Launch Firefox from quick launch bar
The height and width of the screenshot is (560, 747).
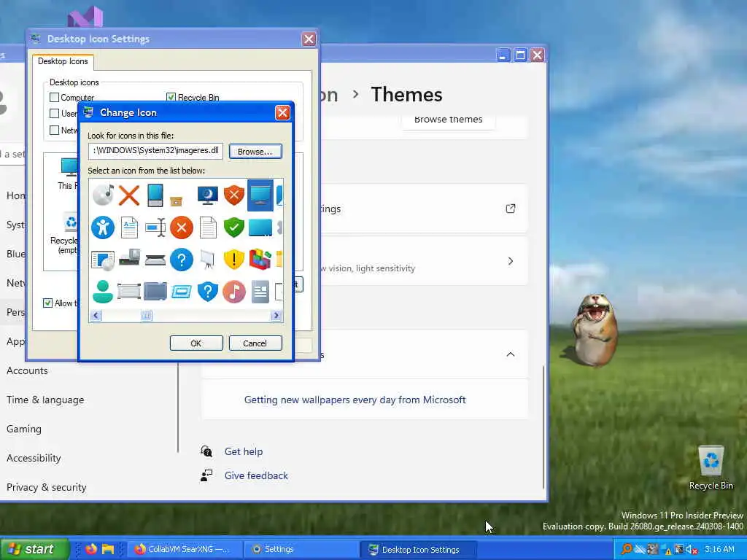point(90,549)
